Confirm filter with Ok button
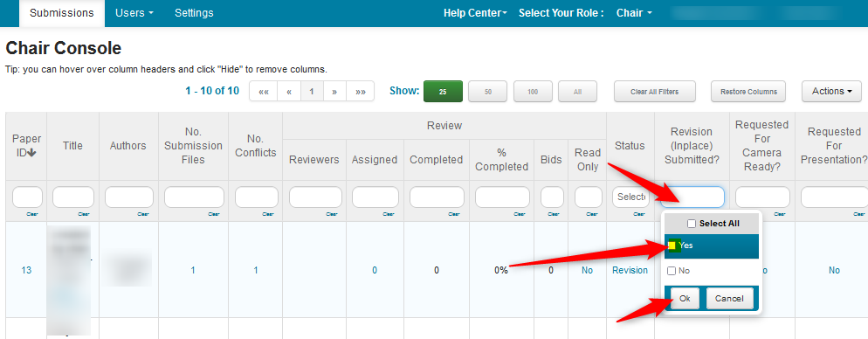 [685, 299]
